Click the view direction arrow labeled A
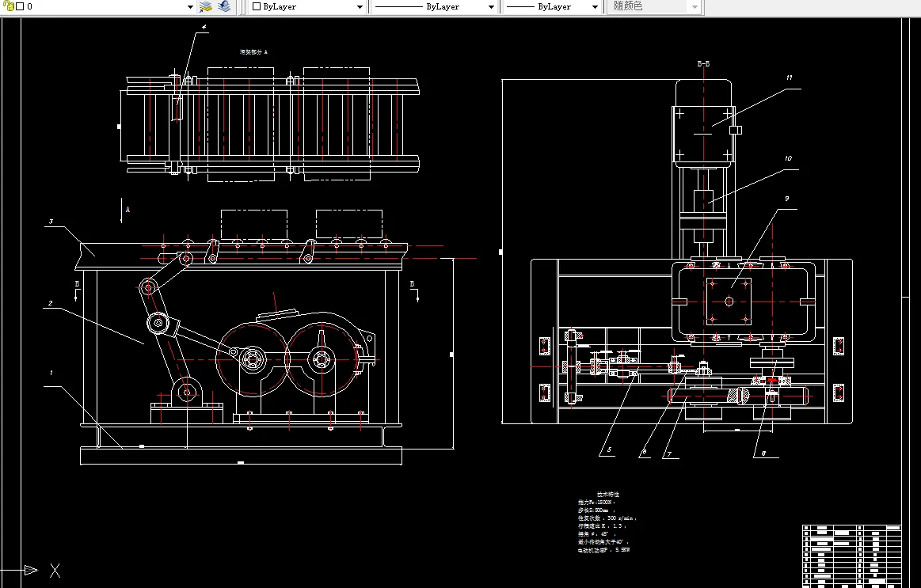Screen dimensions: 921x588 pyautogui.click(x=122, y=209)
